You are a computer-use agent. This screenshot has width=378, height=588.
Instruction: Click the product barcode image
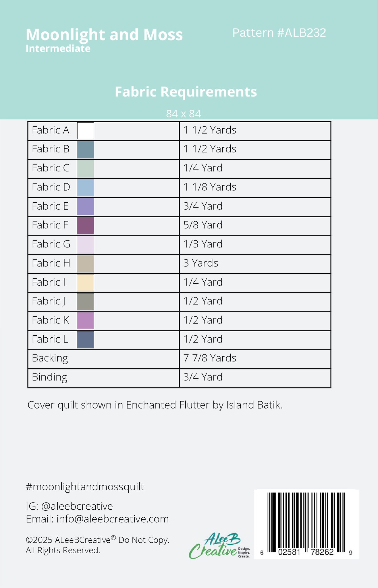coord(306,524)
